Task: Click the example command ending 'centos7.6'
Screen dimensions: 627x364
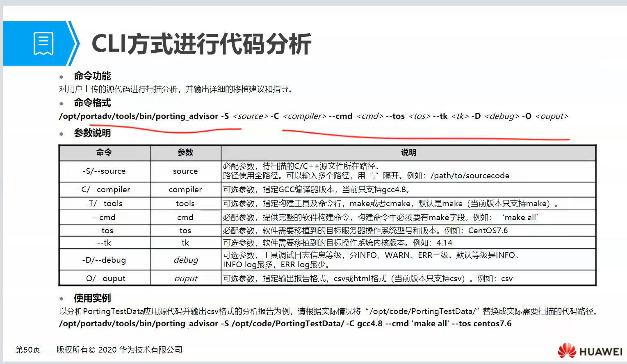Action: click(285, 324)
